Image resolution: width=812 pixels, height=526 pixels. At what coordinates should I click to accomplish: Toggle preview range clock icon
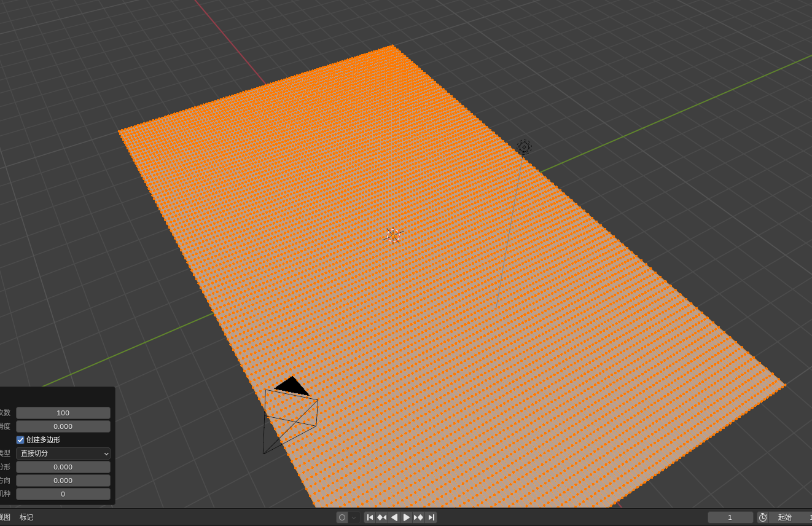(x=763, y=517)
